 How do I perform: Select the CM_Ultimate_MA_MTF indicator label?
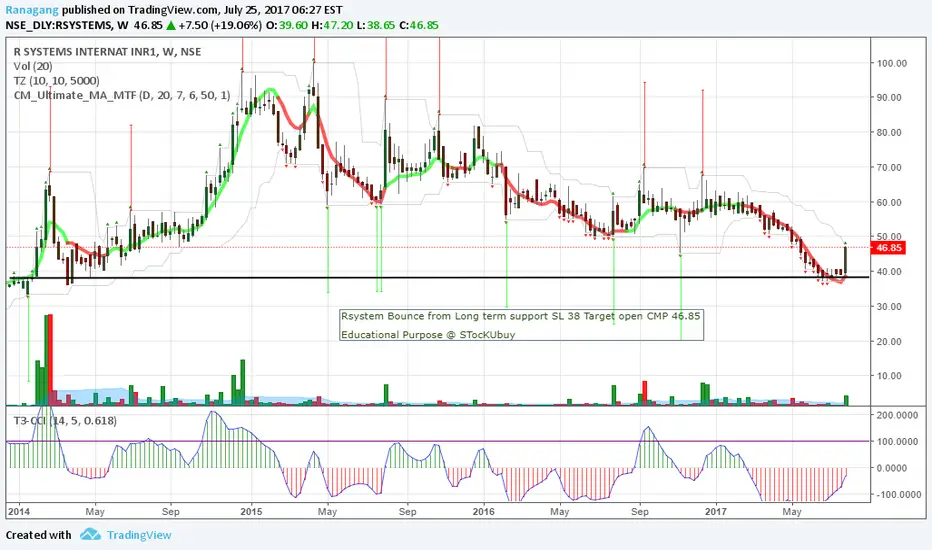pos(121,95)
